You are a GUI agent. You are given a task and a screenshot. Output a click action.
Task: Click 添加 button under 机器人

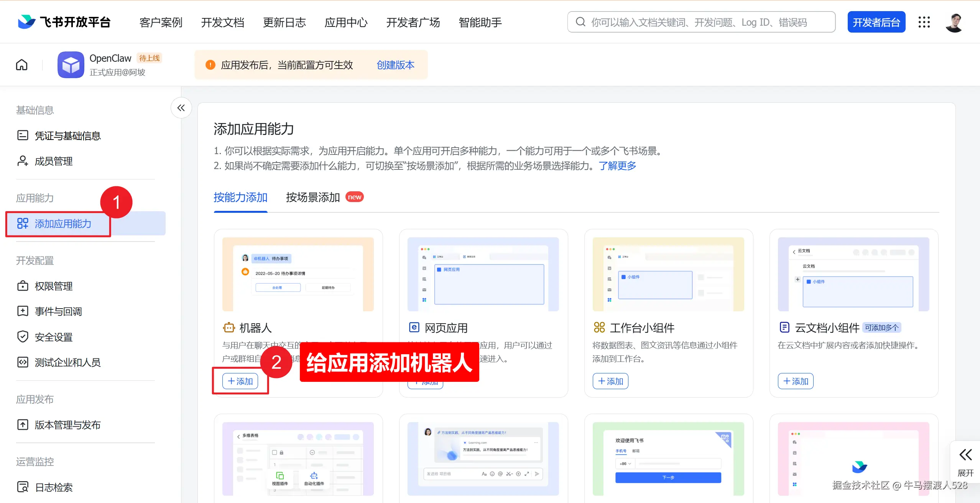coord(240,381)
